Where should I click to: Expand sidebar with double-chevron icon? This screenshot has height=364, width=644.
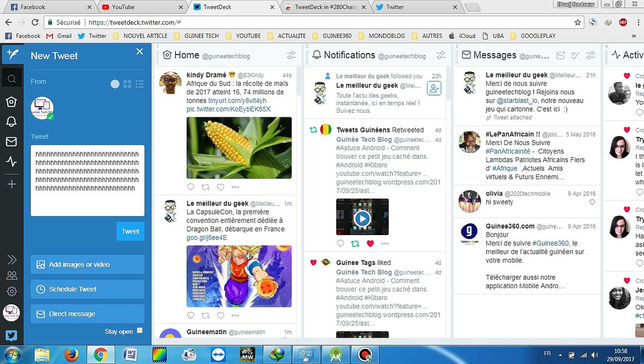(12, 260)
